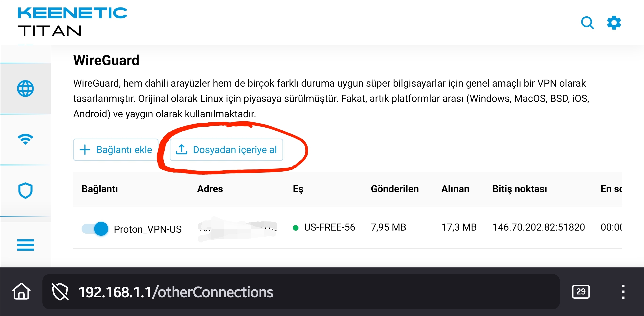
Task: Open the 29 tabs switcher
Action: coord(580,291)
